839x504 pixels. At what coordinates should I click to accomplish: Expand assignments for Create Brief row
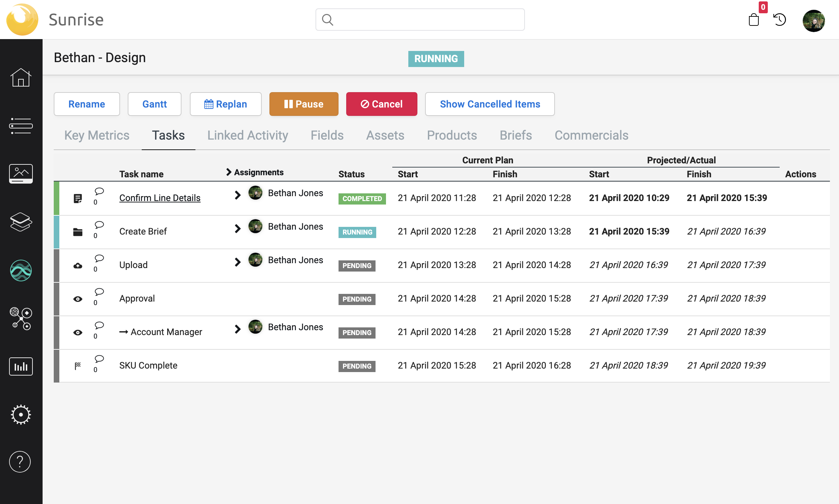click(238, 229)
